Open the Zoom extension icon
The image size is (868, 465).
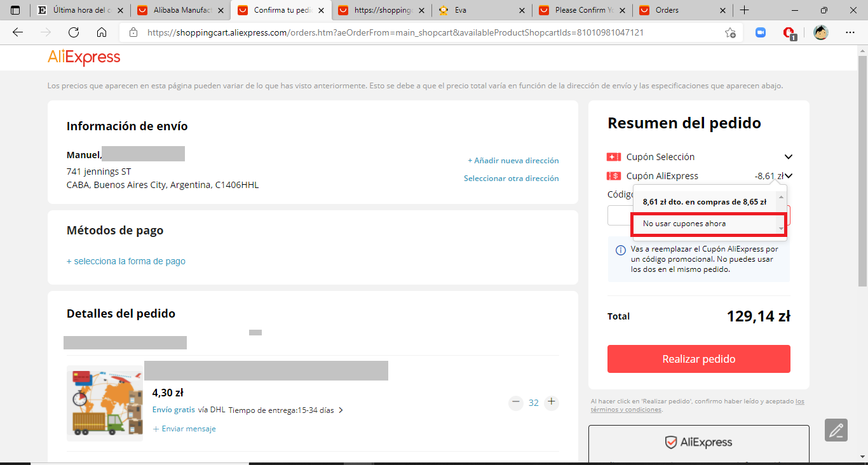[761, 33]
